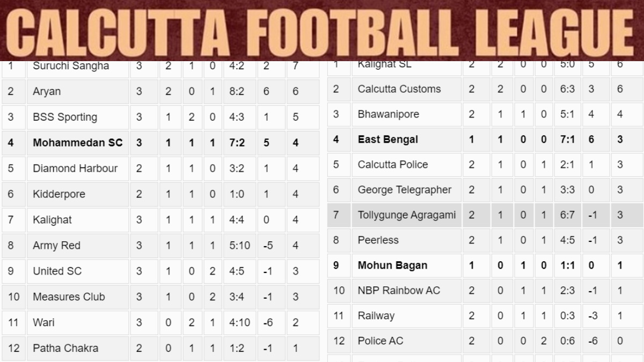644x362 pixels.
Task: Open the George Telegrapher team link
Action: pyautogui.click(x=405, y=190)
